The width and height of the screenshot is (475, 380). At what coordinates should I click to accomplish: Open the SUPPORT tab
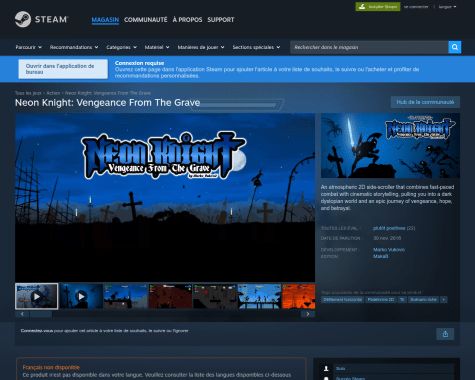point(221,20)
